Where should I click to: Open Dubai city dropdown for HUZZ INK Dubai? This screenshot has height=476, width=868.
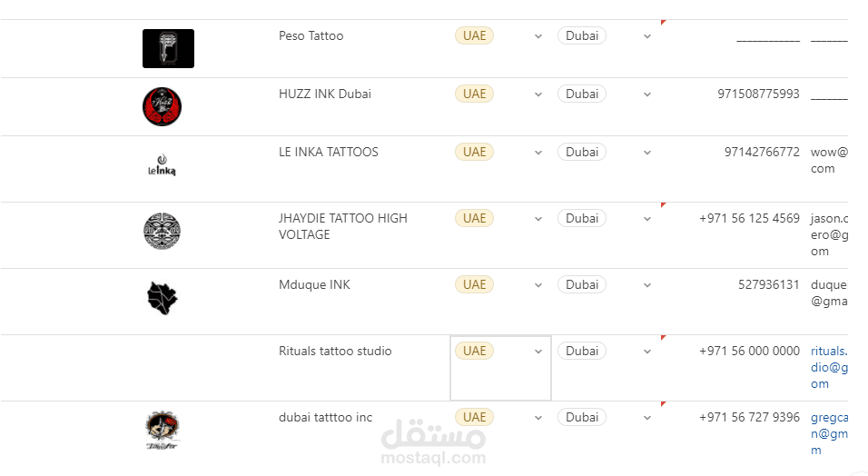point(646,94)
